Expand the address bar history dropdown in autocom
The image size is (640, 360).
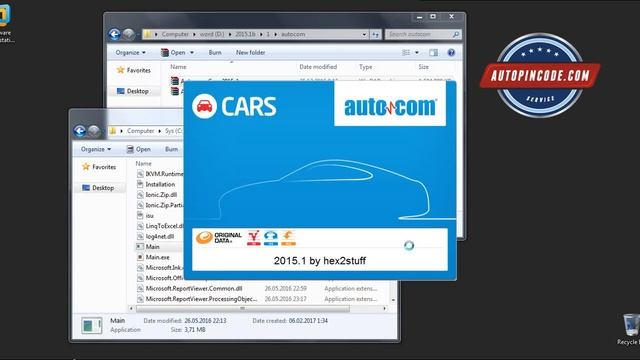[364, 35]
